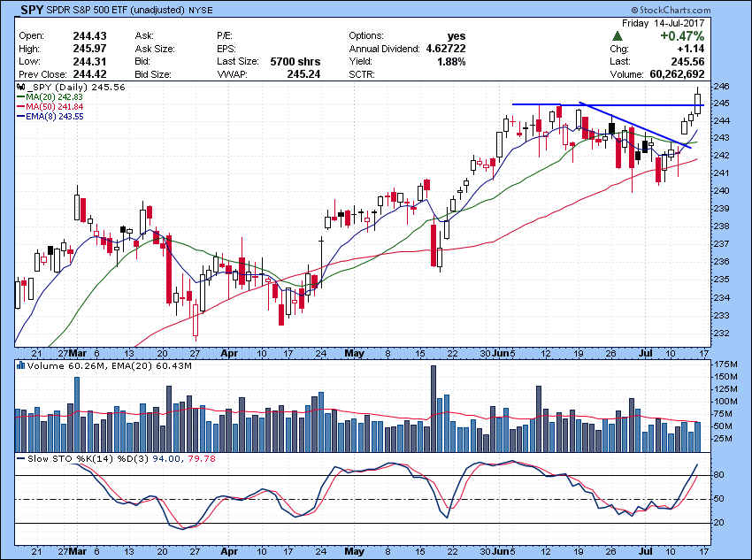
Task: Click the "P/E:" label
Action: click(x=225, y=36)
